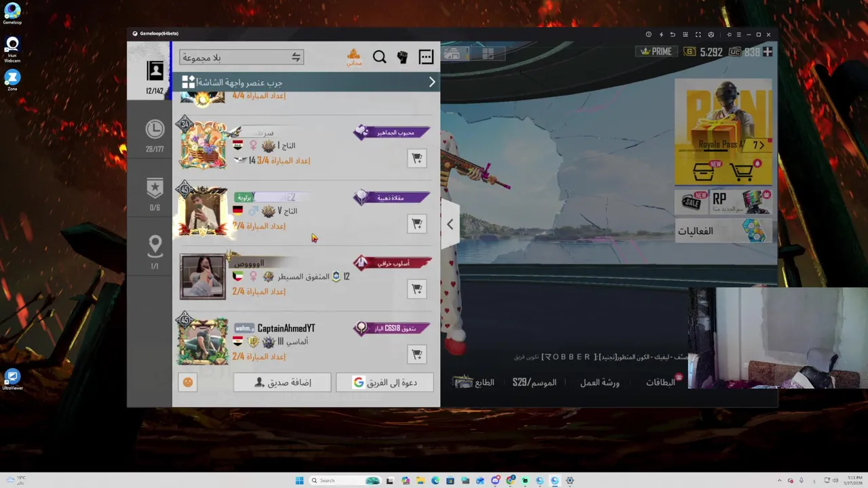868x488 pixels.
Task: Click the flag cart icon for التاج V friend
Action: click(x=417, y=223)
